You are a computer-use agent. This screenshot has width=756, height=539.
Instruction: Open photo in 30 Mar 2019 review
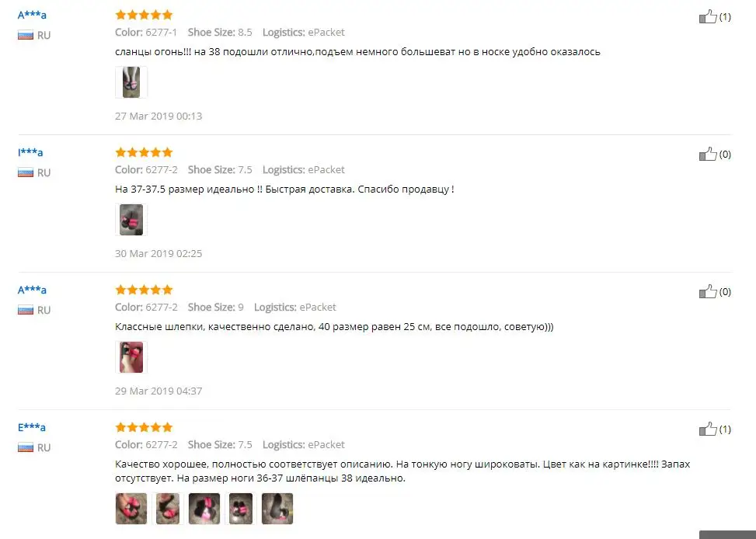131,220
